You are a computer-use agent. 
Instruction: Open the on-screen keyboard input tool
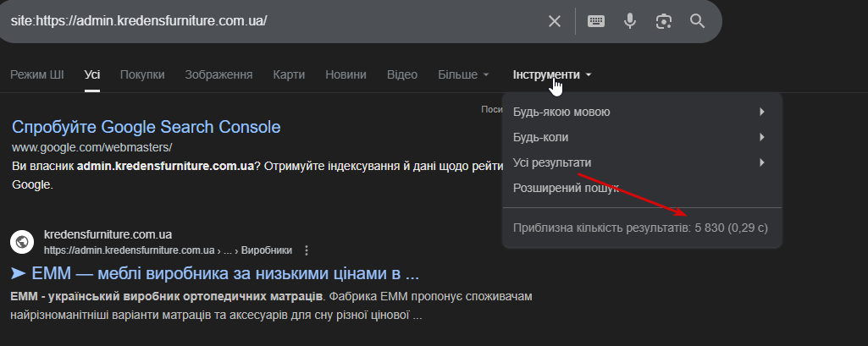click(595, 21)
